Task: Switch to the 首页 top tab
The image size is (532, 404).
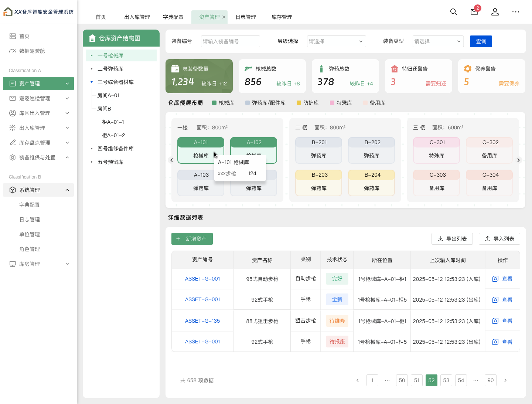Action: coord(101,17)
